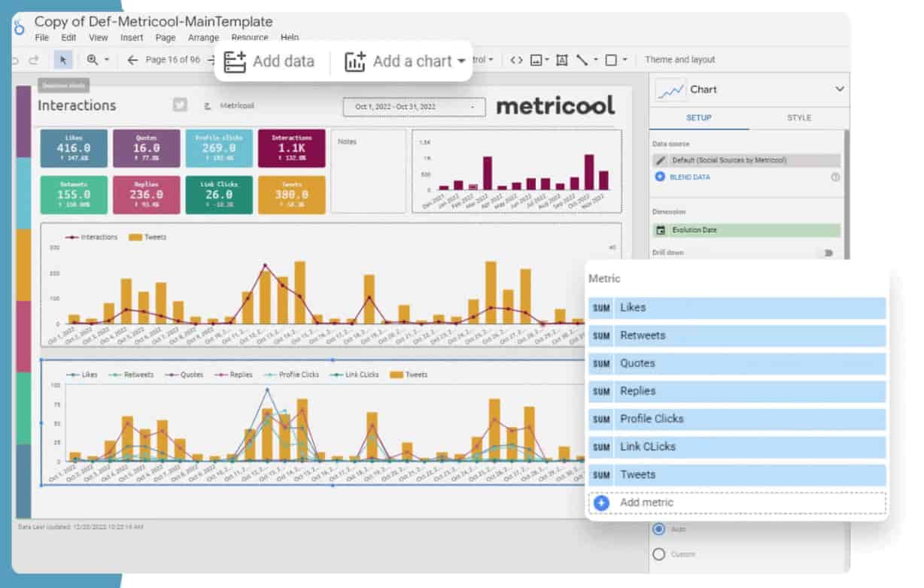Open the date range selector dropdown
Viewport: 924px width, 588px height.
pos(413,107)
